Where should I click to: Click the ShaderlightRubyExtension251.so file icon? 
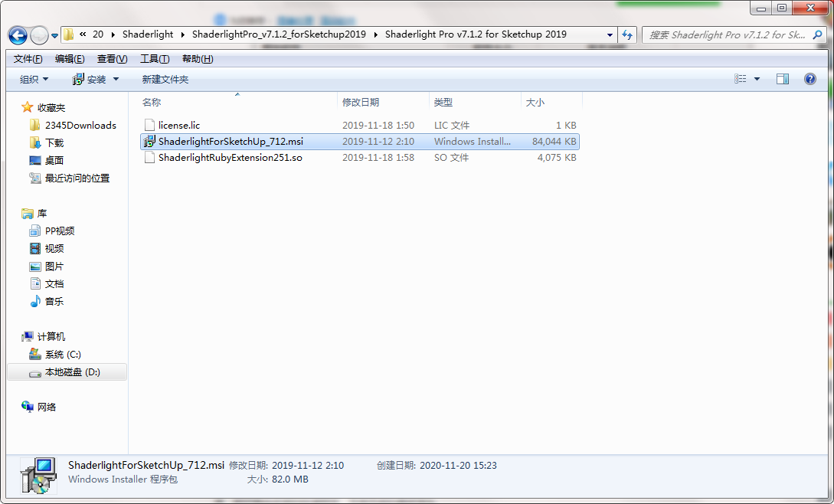tap(149, 158)
